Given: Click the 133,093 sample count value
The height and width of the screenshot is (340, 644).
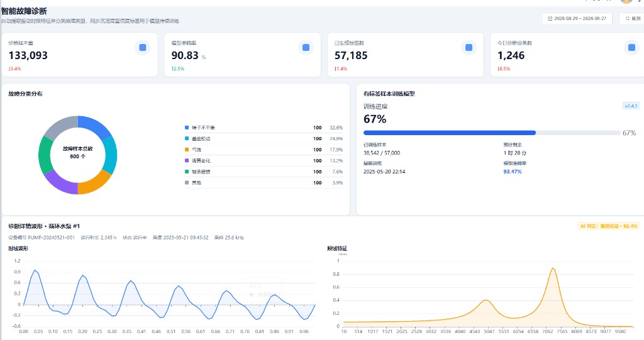Looking at the screenshot, I should pos(28,55).
